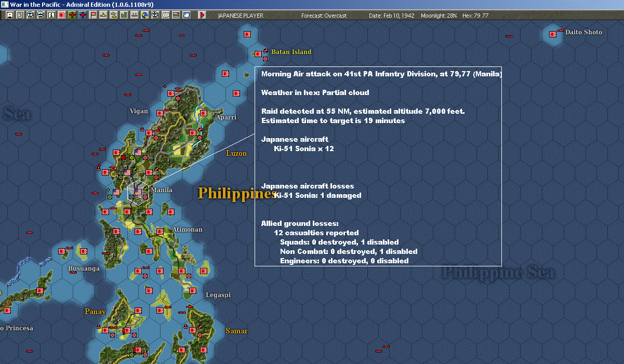The width and height of the screenshot is (624, 364).
Task: Click the Squads destroyed/disabled line
Action: coord(339,242)
